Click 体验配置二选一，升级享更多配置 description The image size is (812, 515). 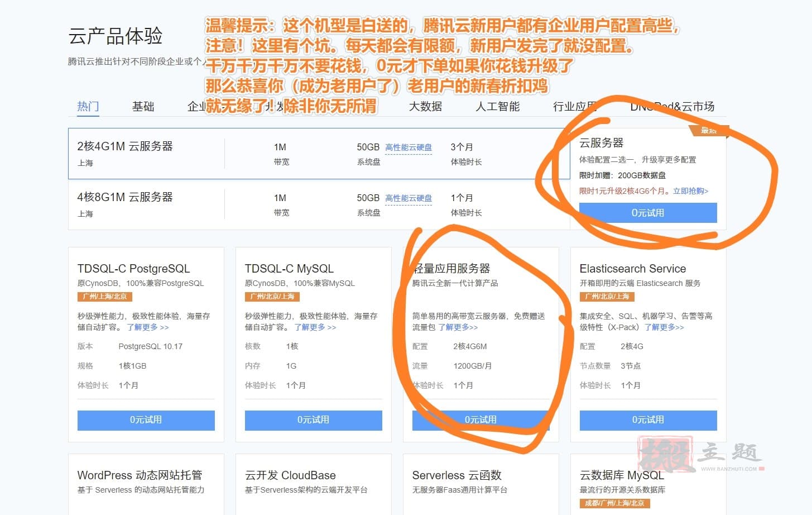coord(637,160)
